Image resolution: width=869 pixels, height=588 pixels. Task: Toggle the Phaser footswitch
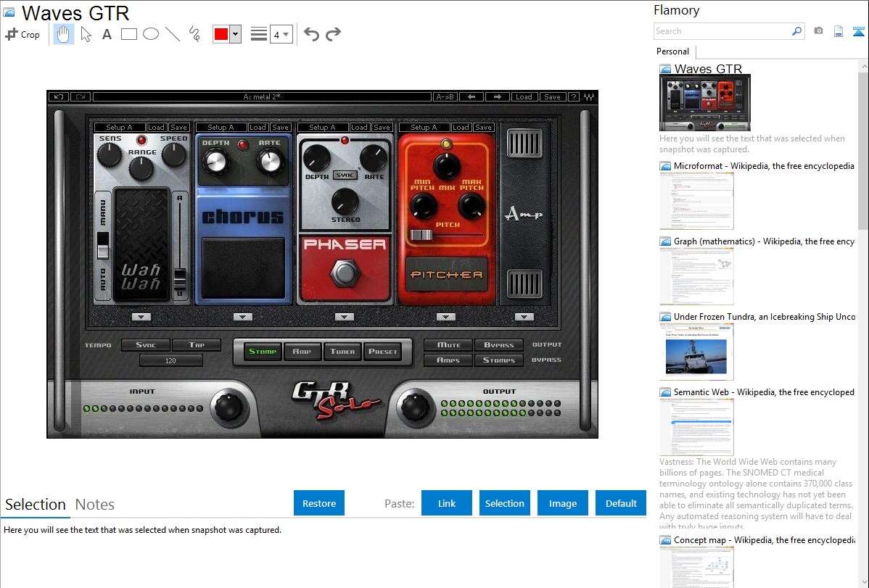coord(345,273)
